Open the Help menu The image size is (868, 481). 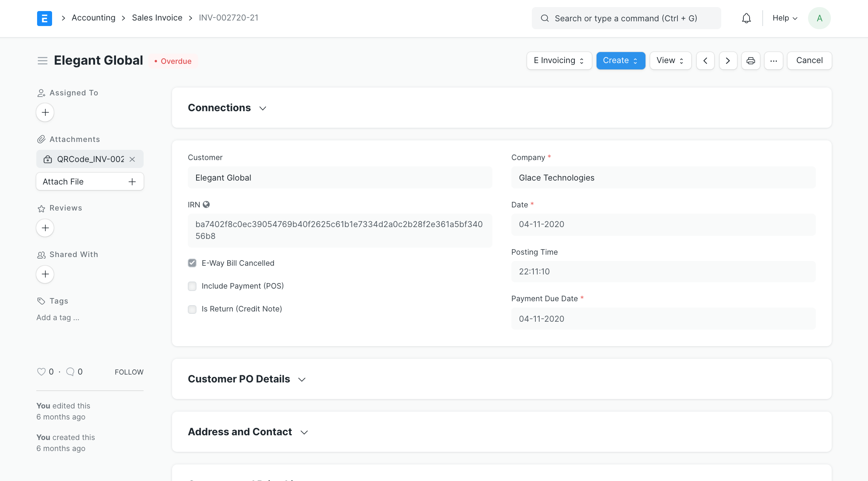point(784,18)
